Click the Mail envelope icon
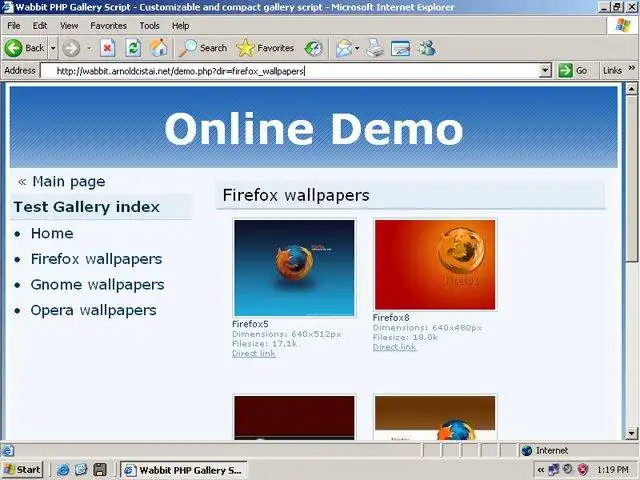The image size is (640, 480). 344,48
